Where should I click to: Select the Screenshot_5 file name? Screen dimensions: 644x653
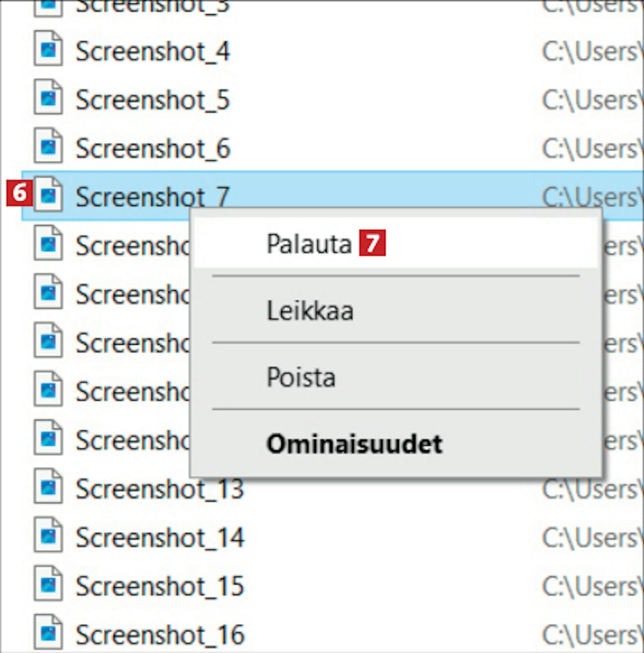click(x=153, y=100)
